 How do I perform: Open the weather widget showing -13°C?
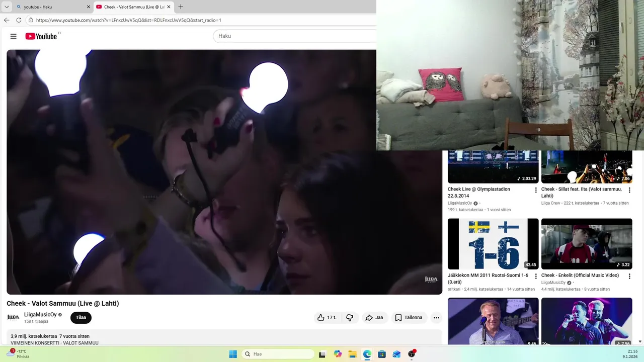pyautogui.click(x=19, y=354)
